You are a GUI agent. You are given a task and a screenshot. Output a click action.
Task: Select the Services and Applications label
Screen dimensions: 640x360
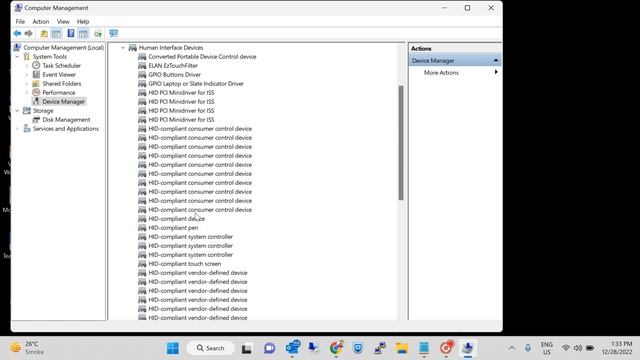coord(66,129)
